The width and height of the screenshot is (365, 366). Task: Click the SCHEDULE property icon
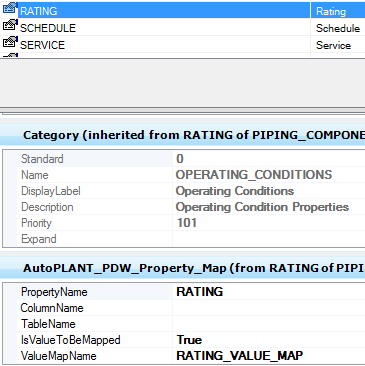[10, 26]
